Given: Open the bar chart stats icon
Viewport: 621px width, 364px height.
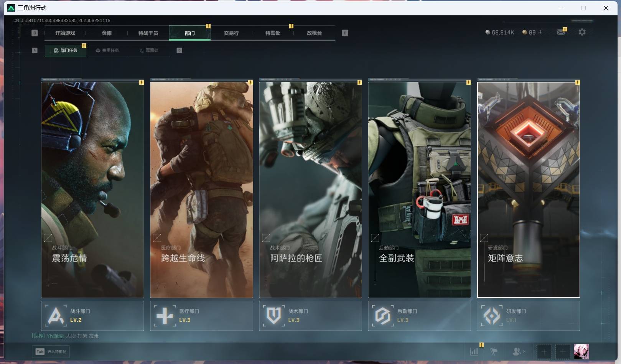Looking at the screenshot, I should pos(474,351).
